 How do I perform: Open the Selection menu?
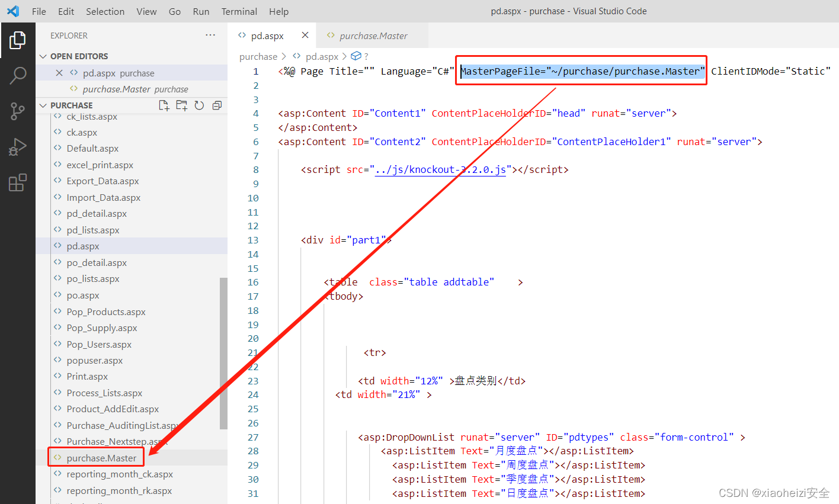pos(105,11)
